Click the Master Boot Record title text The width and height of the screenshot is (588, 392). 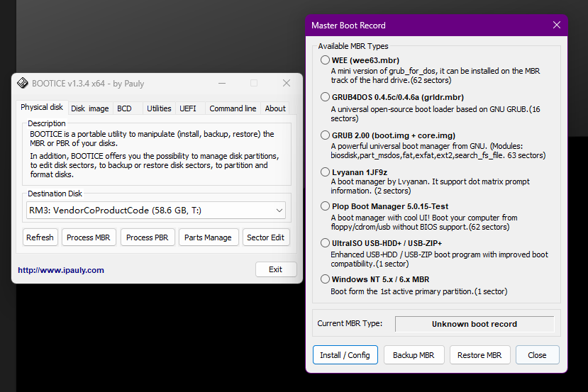point(348,25)
